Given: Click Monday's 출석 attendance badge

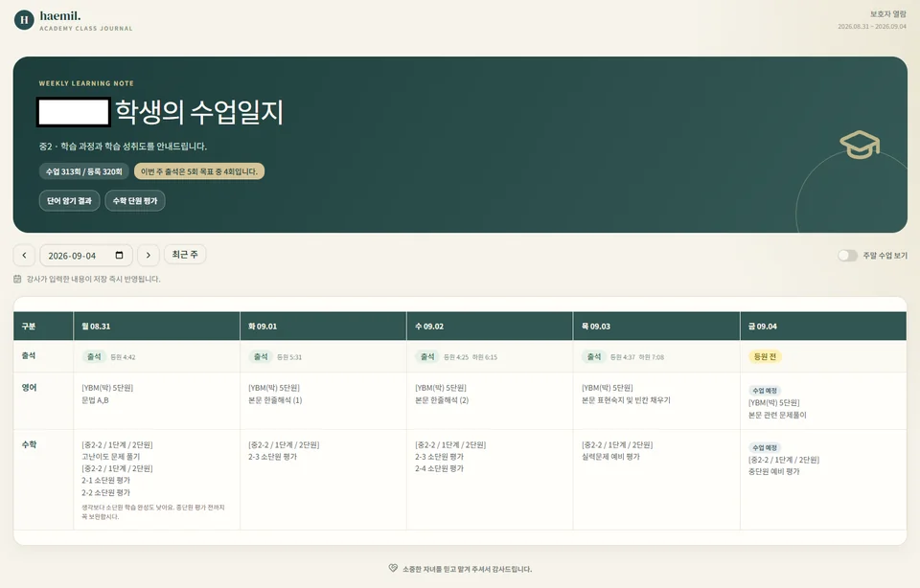Looking at the screenshot, I should pos(94,356).
